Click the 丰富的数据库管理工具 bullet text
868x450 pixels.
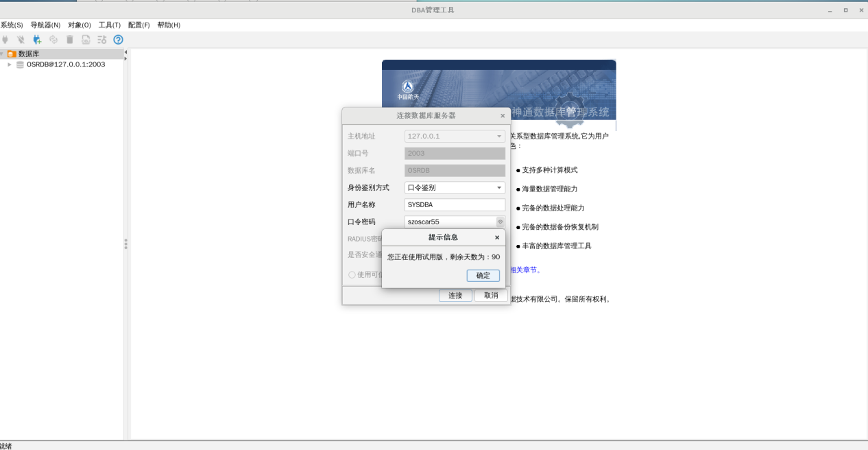pos(557,246)
